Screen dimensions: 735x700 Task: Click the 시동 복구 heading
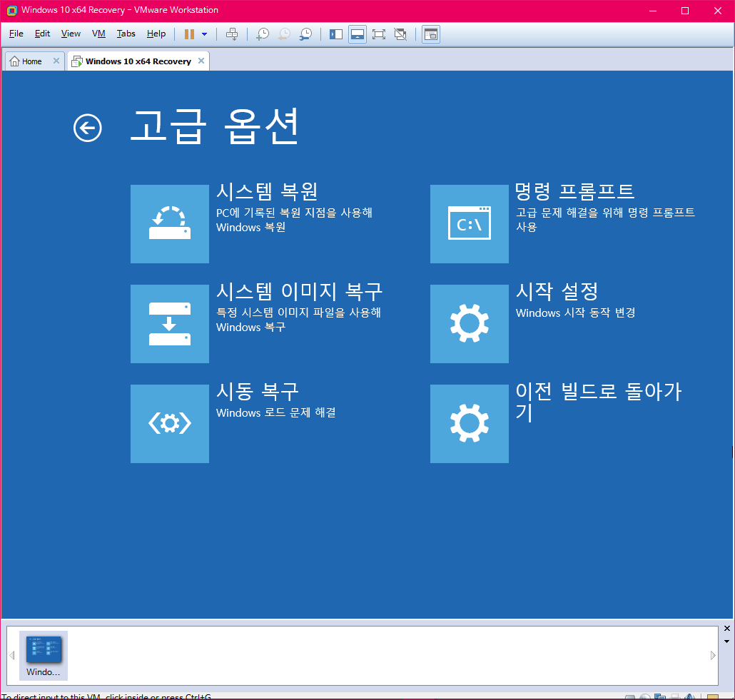click(257, 391)
